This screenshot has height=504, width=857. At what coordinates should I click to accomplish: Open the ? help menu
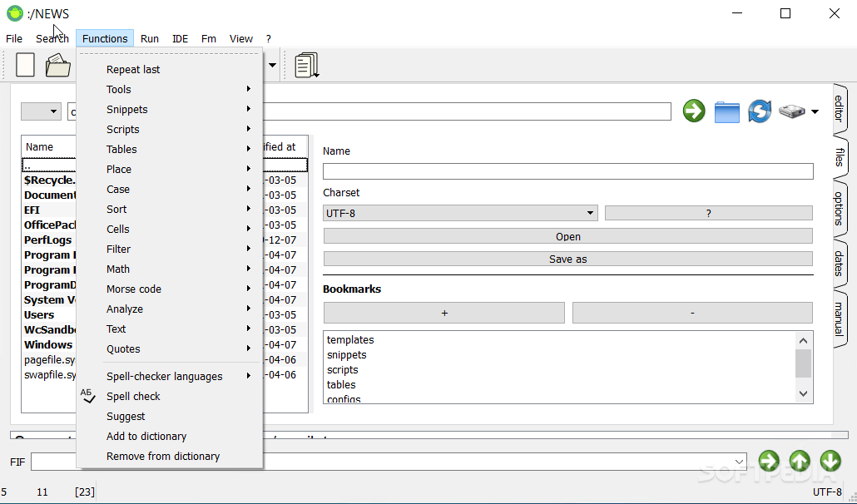269,39
